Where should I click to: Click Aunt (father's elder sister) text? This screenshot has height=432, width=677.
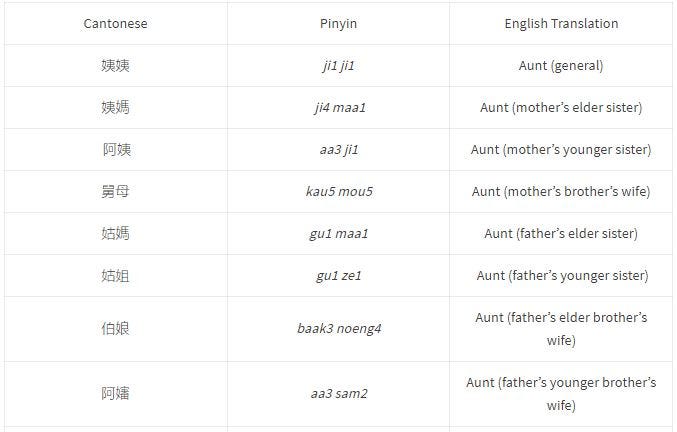click(x=561, y=234)
